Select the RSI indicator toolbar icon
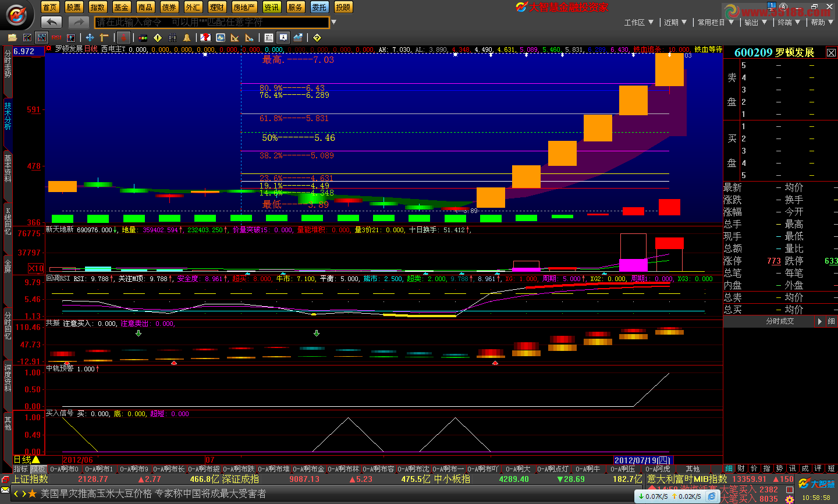 [x=56, y=38]
